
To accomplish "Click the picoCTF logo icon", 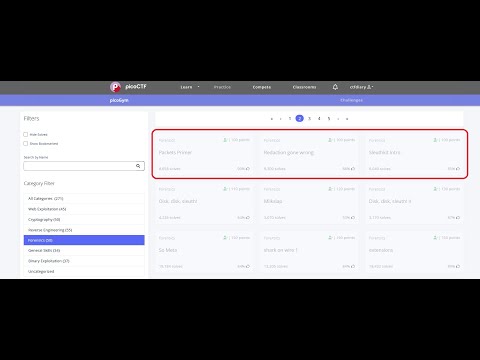I will (x=115, y=87).
